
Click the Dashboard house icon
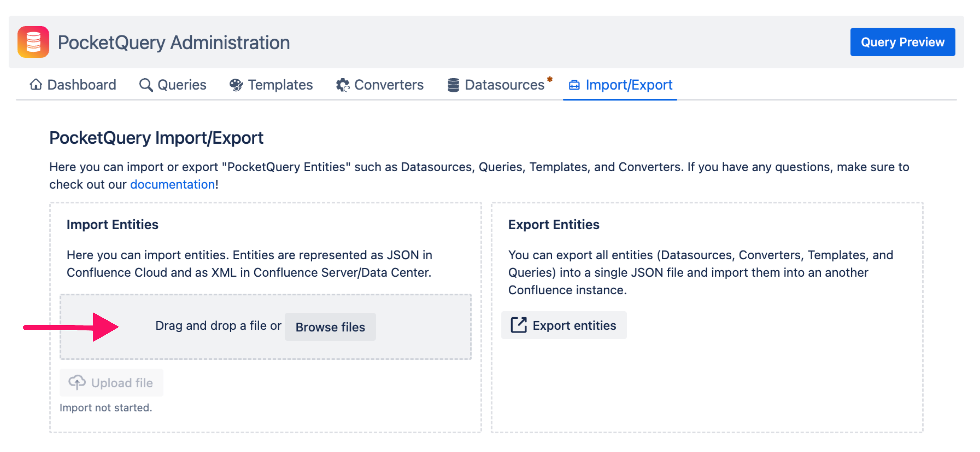click(36, 85)
